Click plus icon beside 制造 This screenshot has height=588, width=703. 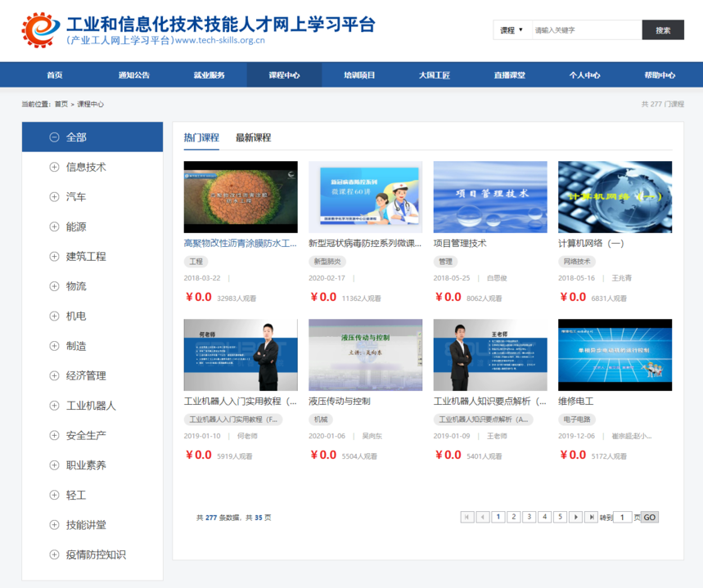54,346
